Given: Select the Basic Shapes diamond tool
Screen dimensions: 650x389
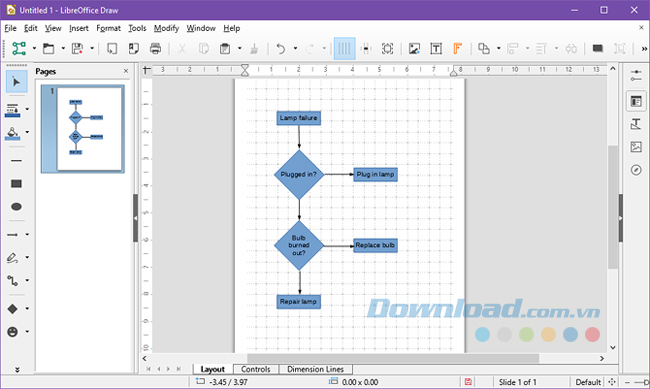Looking at the screenshot, I should point(12,309).
